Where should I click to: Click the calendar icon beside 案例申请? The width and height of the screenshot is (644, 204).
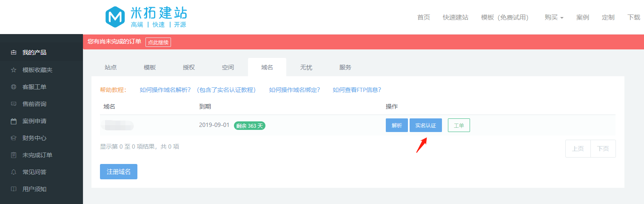coord(14,121)
